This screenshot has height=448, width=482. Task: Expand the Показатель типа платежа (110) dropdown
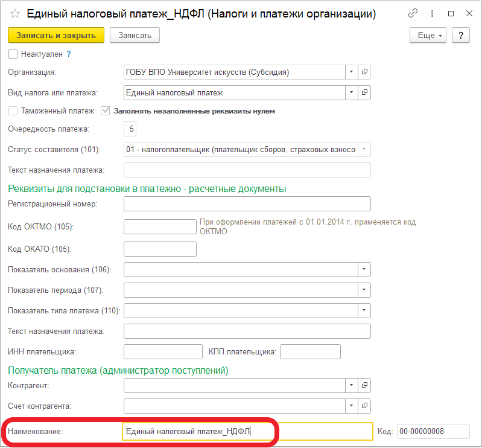tap(364, 311)
